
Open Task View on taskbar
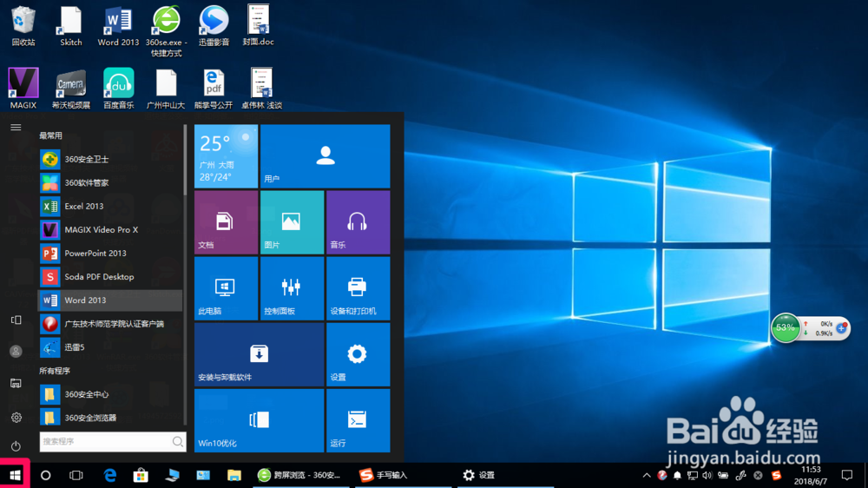(76, 475)
